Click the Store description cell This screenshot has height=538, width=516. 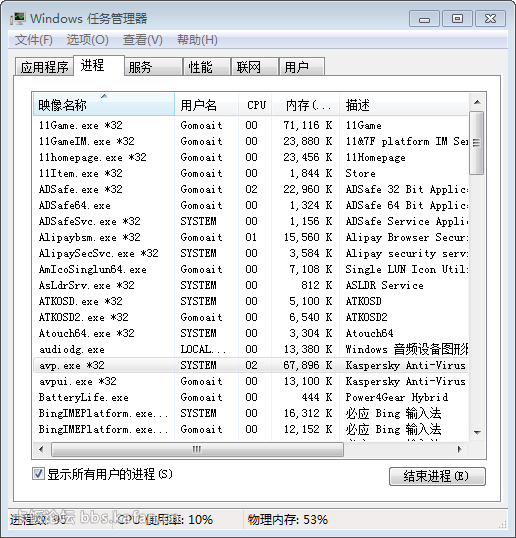click(x=360, y=173)
